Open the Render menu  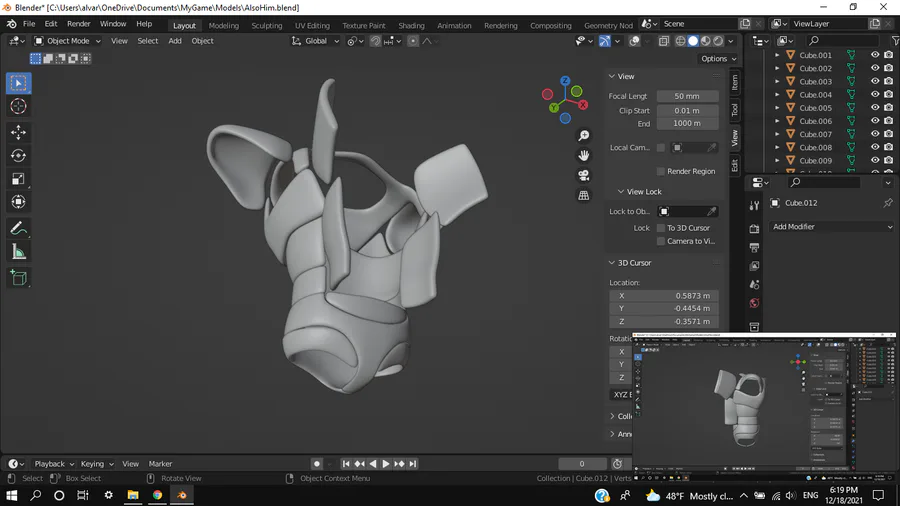[x=79, y=24]
